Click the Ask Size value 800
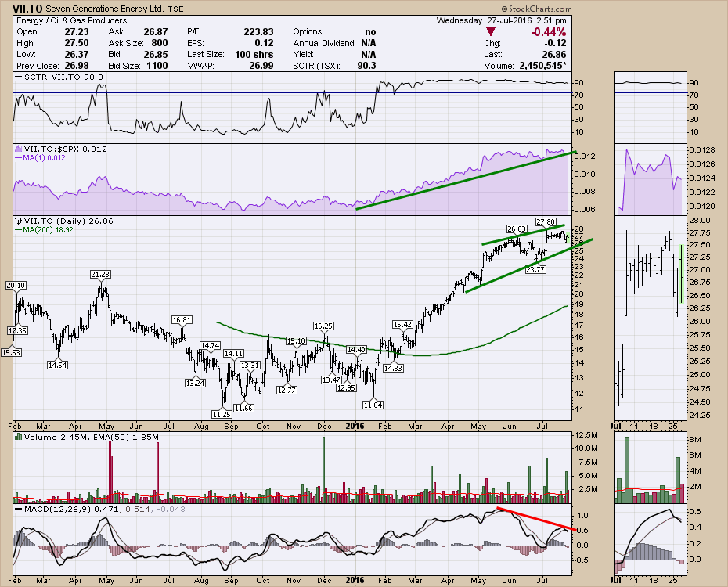This screenshot has width=728, height=587. (160, 43)
